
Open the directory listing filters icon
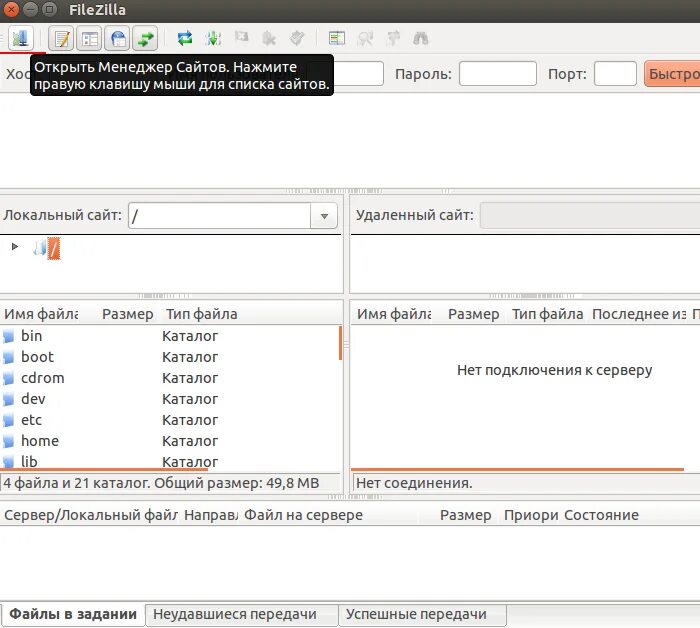tap(337, 38)
